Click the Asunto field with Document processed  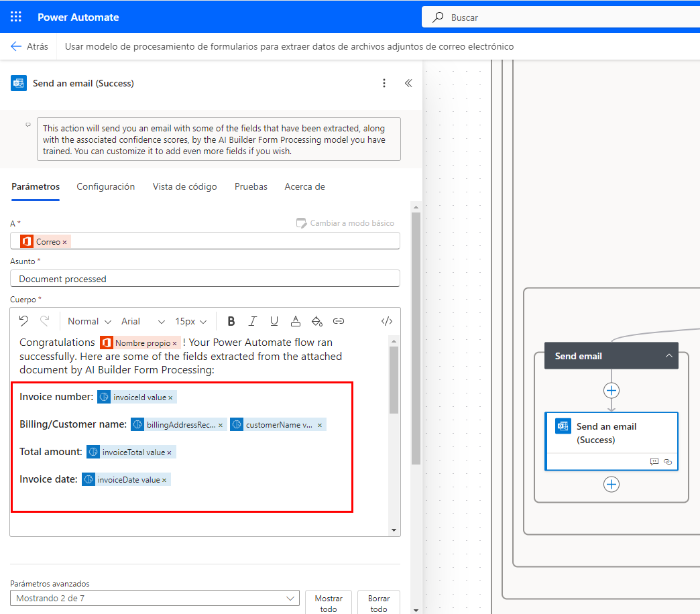click(205, 279)
